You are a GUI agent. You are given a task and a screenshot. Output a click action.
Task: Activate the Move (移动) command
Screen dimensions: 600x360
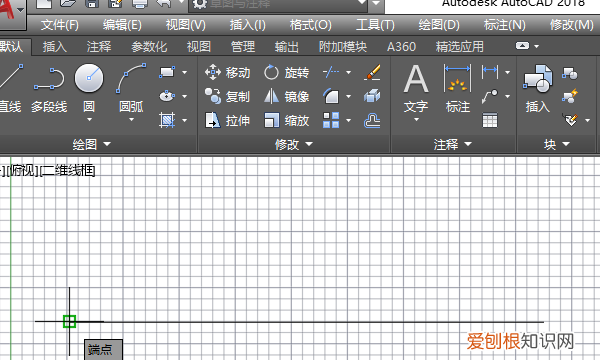click(x=228, y=72)
